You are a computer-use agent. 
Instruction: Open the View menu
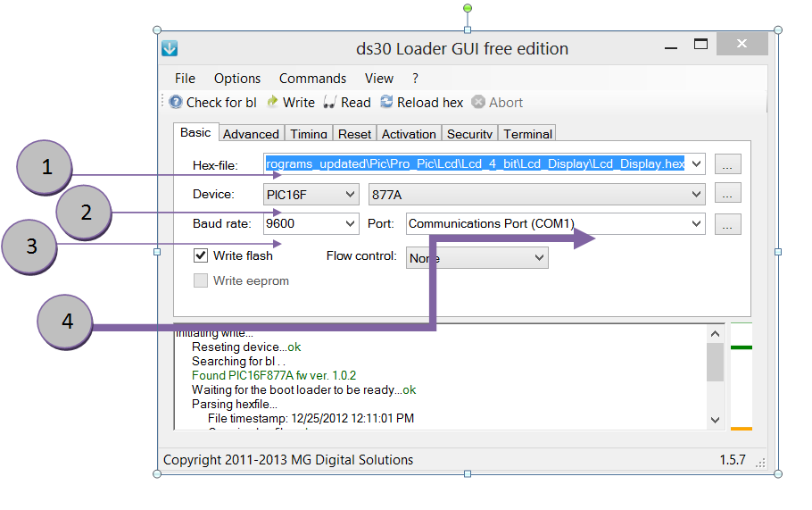click(379, 79)
